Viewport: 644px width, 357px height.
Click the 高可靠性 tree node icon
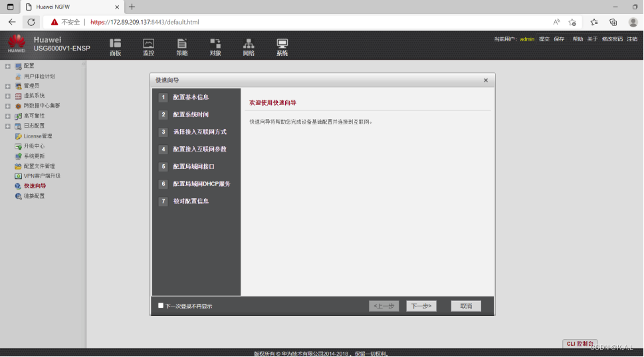[18, 116]
